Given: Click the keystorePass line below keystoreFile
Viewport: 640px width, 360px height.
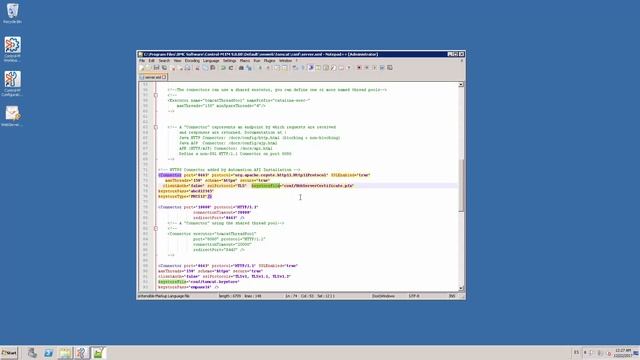Looking at the screenshot, I should 186,191.
